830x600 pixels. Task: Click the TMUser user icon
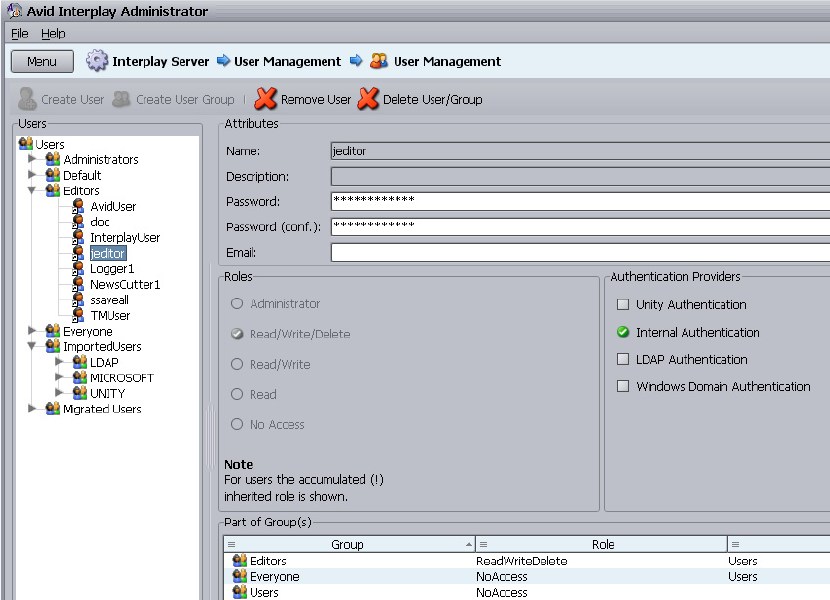tap(78, 315)
